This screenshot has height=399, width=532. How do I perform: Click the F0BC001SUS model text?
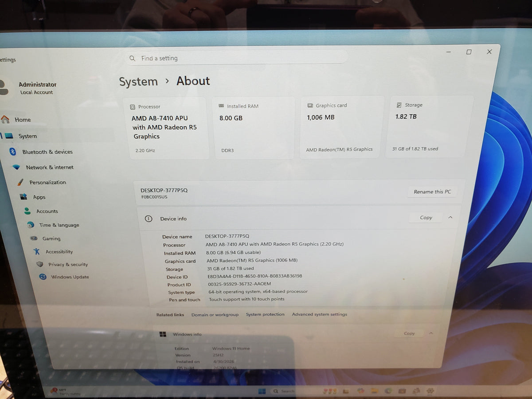point(154,197)
